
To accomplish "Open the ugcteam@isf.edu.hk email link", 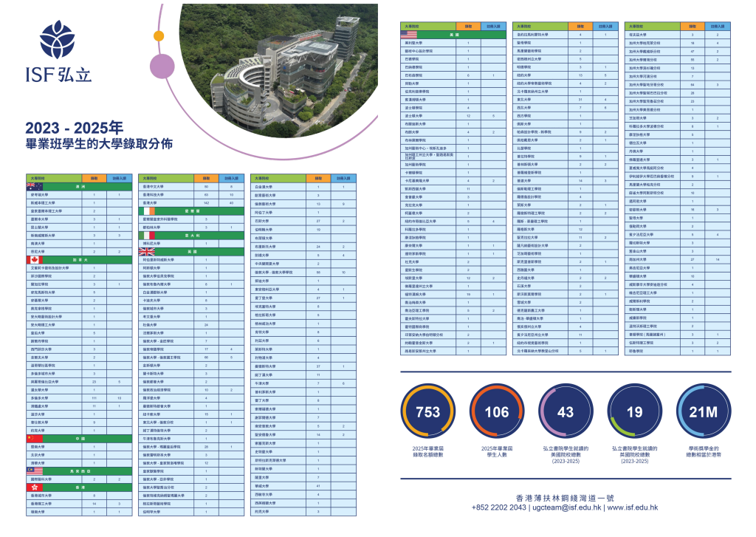I will [x=566, y=507].
